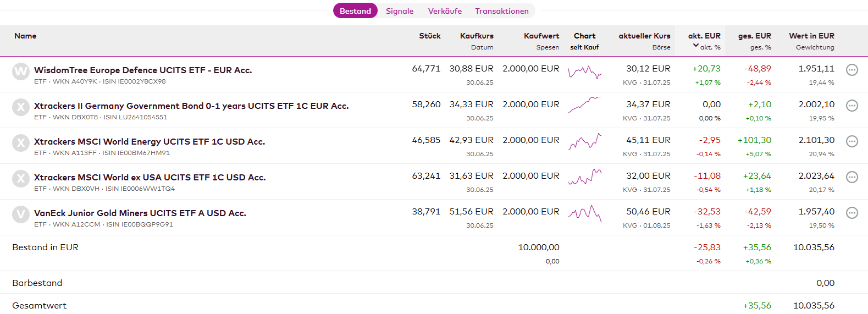The height and width of the screenshot is (314, 868).
Task: Switch to the Verkäufe tab
Action: (445, 11)
